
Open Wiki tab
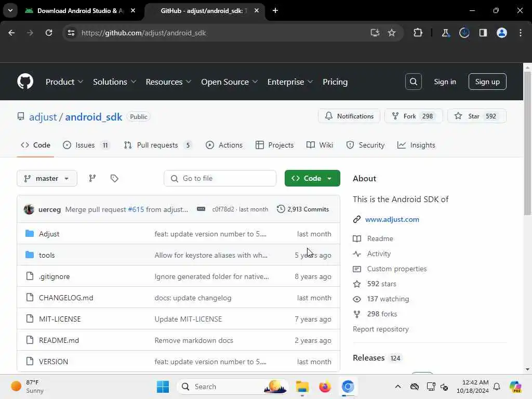click(x=320, y=145)
